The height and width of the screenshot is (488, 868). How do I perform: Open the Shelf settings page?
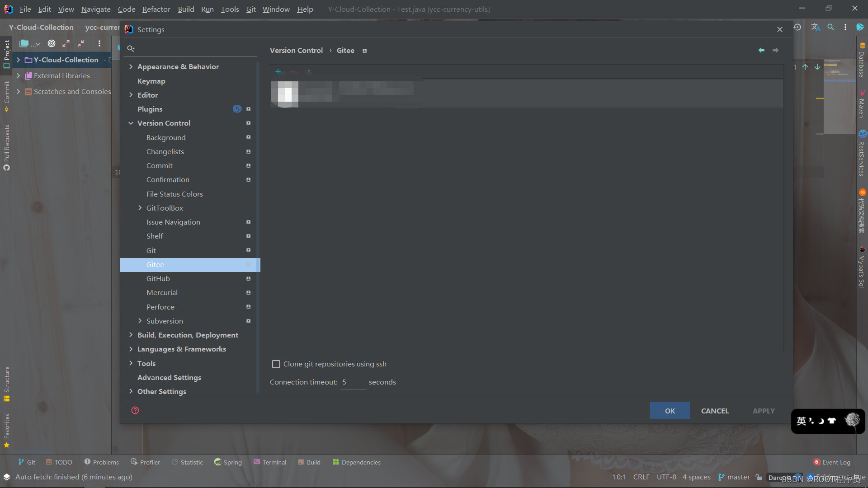tap(155, 236)
